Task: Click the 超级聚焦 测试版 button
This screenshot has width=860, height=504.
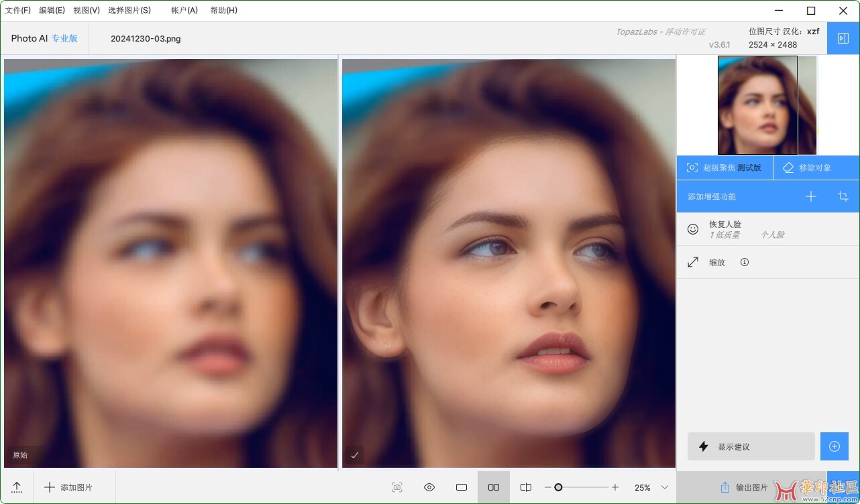Action: point(724,168)
